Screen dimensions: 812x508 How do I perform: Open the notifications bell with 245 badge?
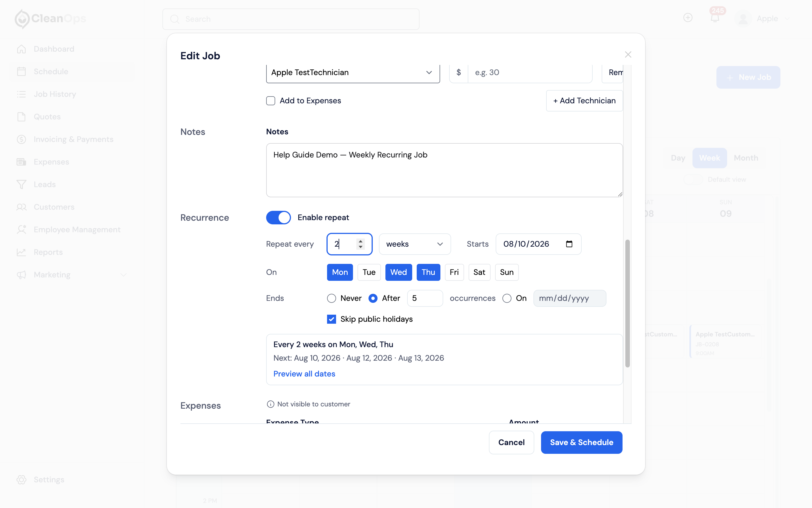click(715, 17)
